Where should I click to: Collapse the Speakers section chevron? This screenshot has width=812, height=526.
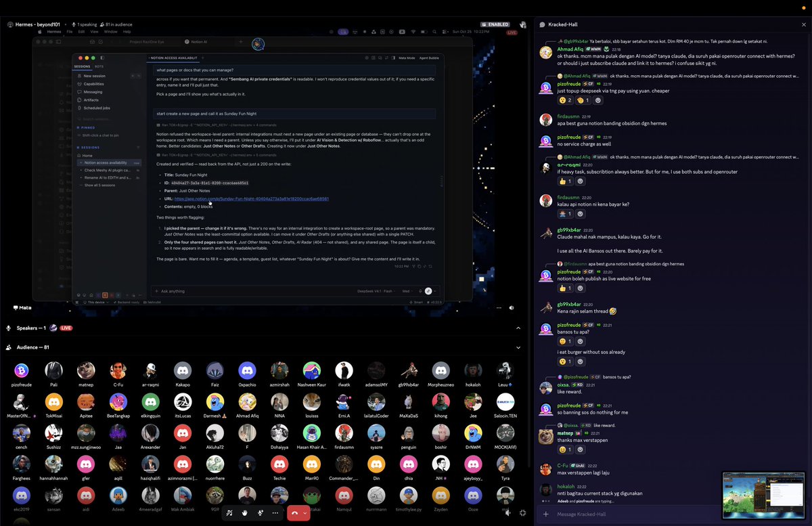[x=518, y=328]
